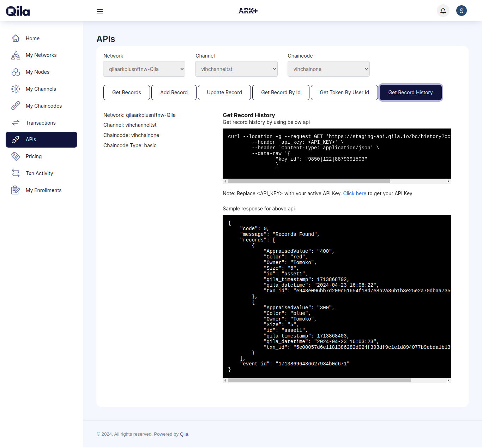Navigate to My Channels

(x=41, y=89)
